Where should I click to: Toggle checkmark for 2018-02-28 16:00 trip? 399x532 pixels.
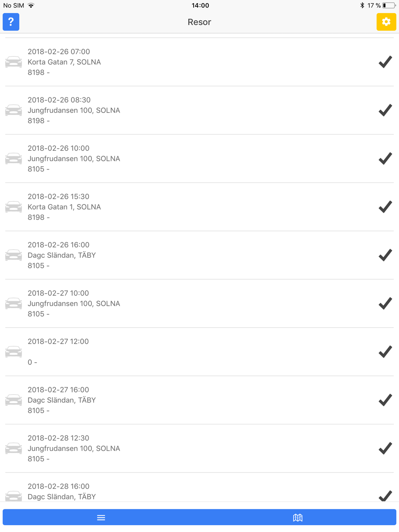385,495
